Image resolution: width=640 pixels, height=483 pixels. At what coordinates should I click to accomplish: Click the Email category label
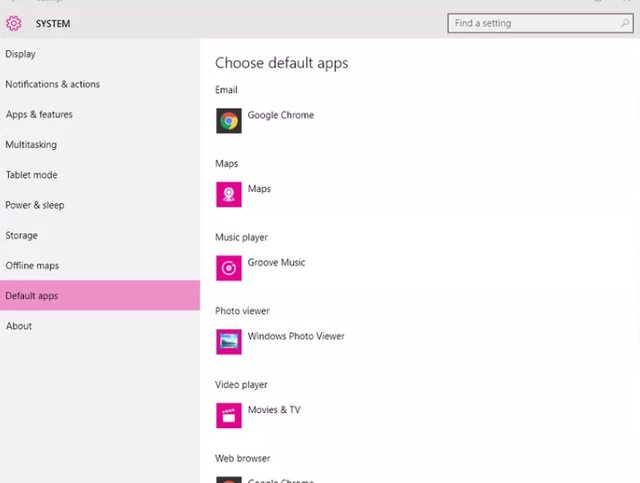coord(226,90)
